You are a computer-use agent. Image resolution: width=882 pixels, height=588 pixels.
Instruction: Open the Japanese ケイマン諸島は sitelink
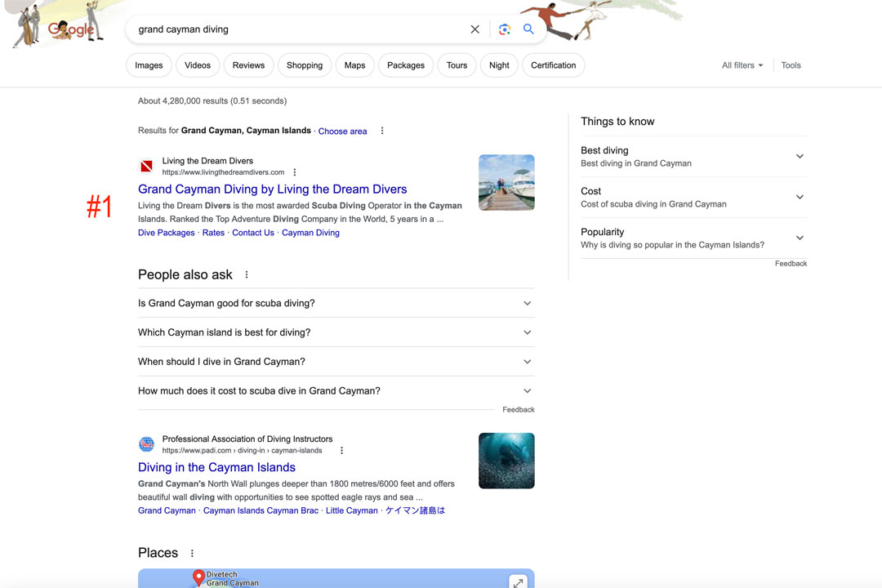(415, 510)
